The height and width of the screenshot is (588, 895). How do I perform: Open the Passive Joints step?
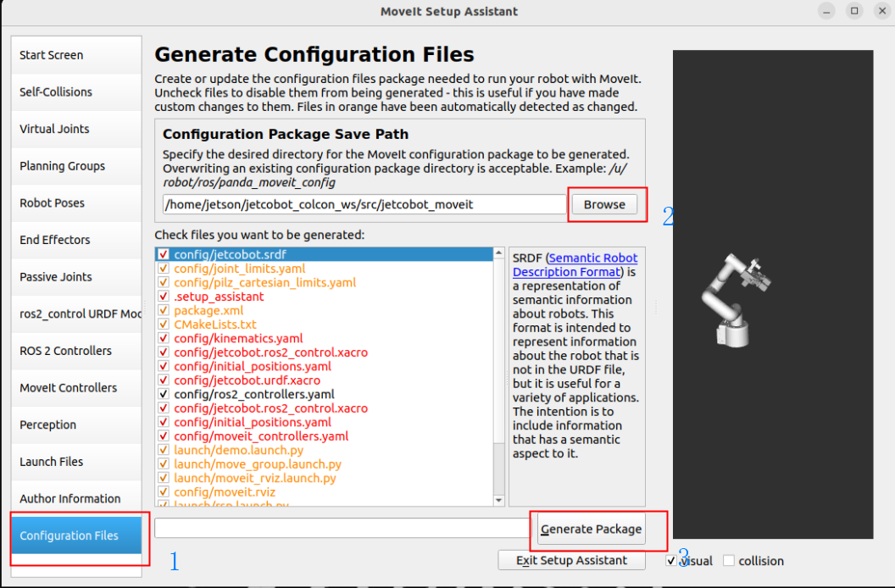point(76,277)
